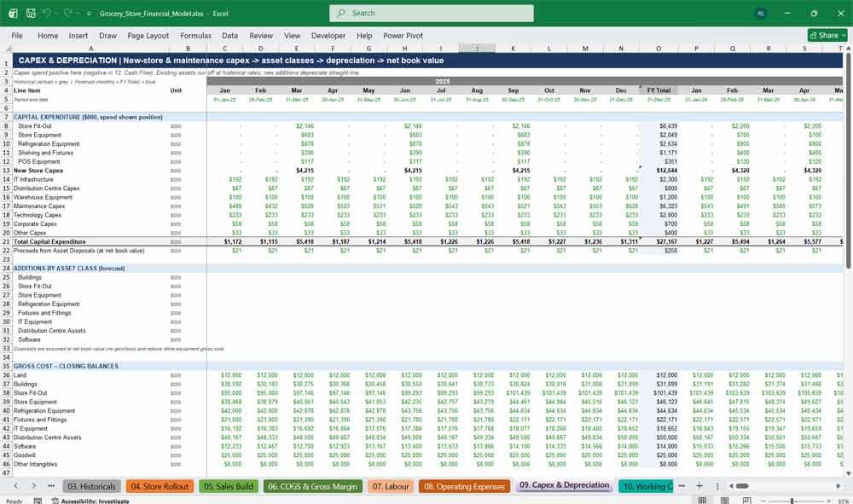This screenshot has height=504, width=853.
Task: Open the File menu
Action: (17, 35)
